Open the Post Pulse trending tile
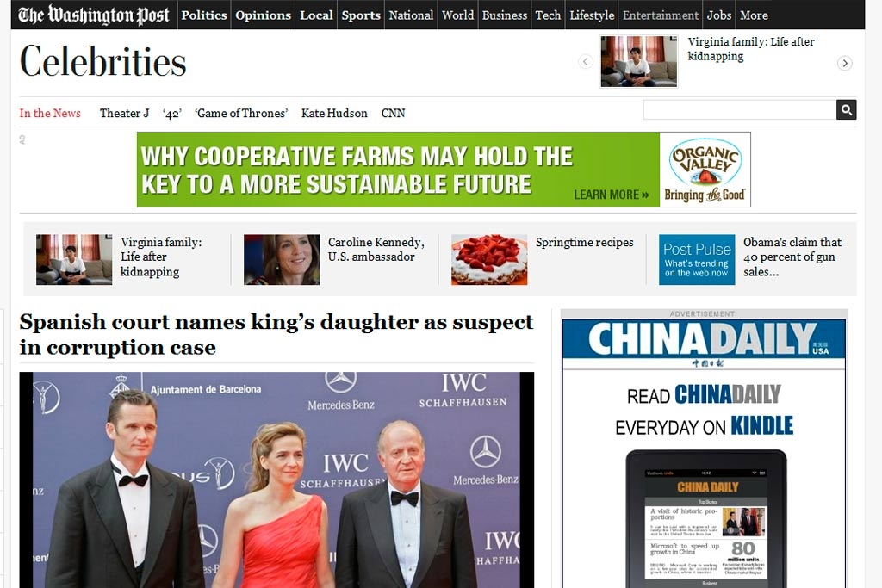This screenshot has width=882, height=588. [696, 259]
